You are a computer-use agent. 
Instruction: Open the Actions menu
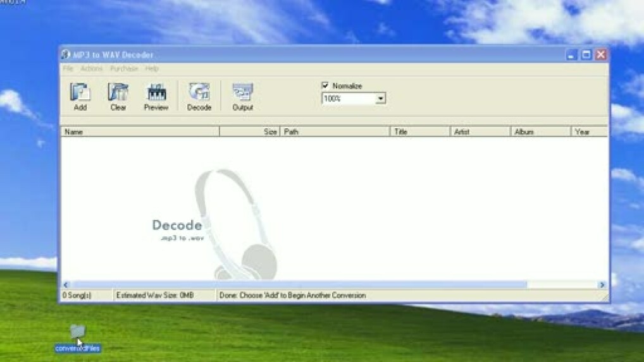[91, 68]
